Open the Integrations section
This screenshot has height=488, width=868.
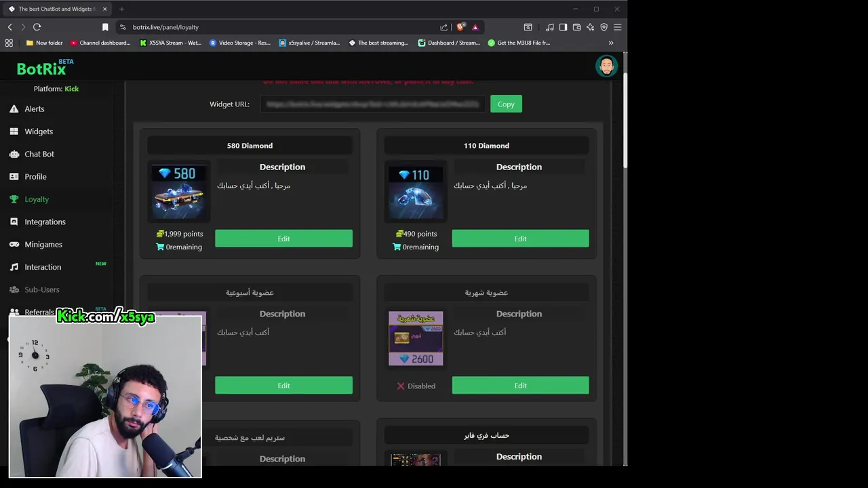point(45,222)
